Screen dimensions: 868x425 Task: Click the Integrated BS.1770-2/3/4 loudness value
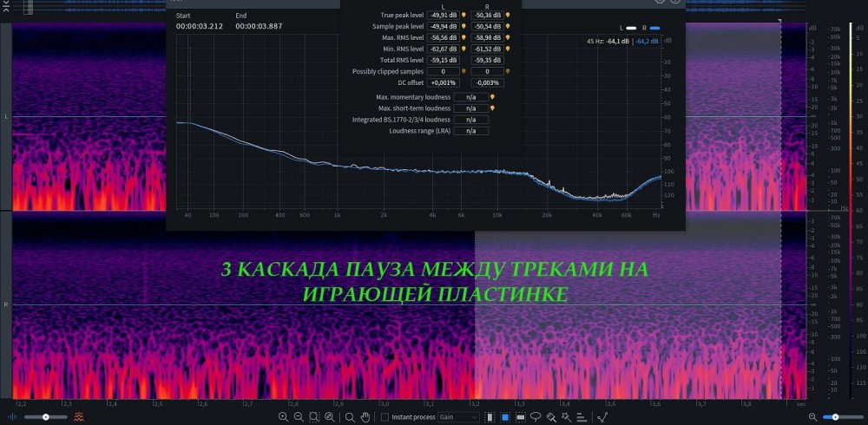point(471,120)
